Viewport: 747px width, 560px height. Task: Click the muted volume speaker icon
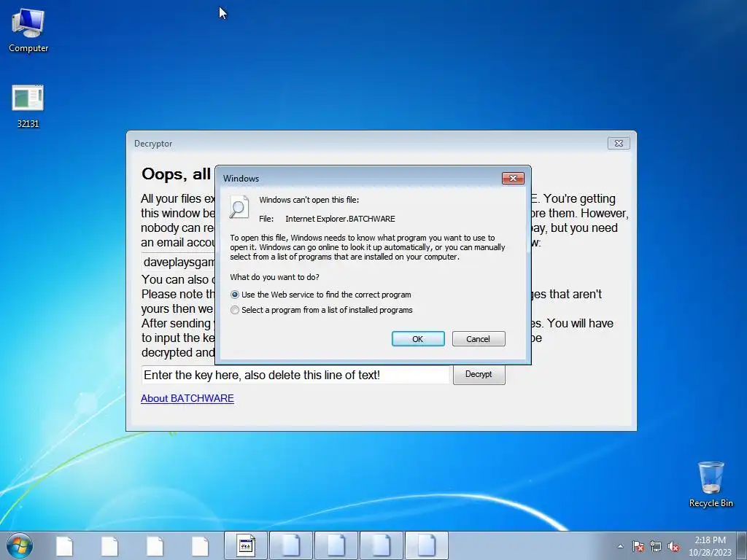tap(673, 546)
